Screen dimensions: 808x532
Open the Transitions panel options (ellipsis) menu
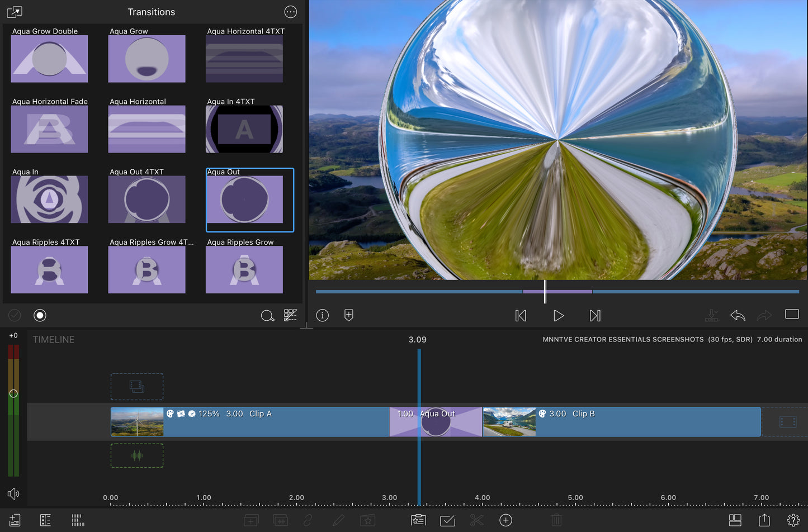click(x=290, y=12)
